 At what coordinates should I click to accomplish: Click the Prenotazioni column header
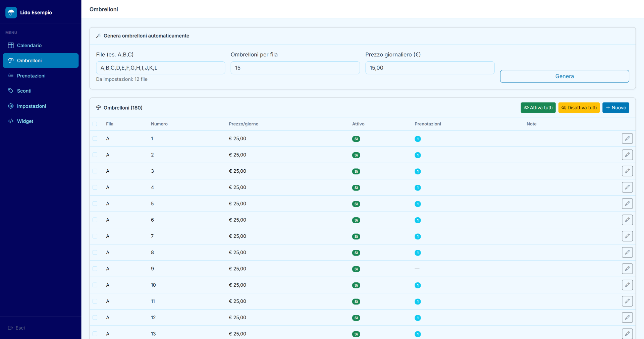click(428, 124)
